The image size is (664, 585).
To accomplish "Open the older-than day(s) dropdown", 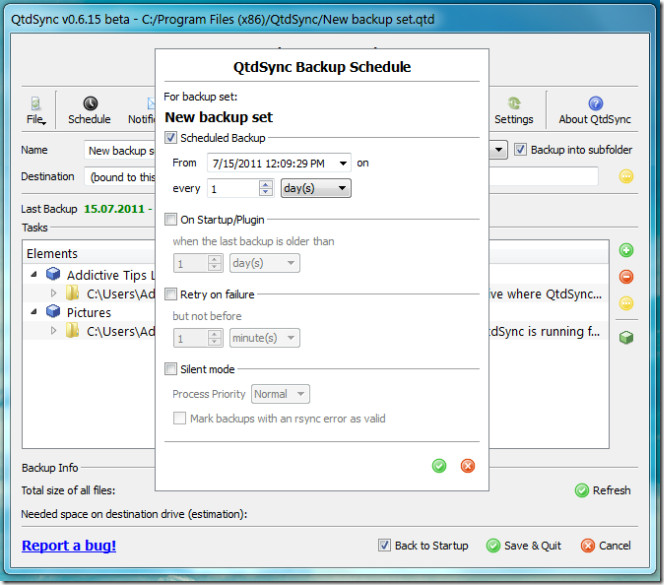I will click(265, 263).
